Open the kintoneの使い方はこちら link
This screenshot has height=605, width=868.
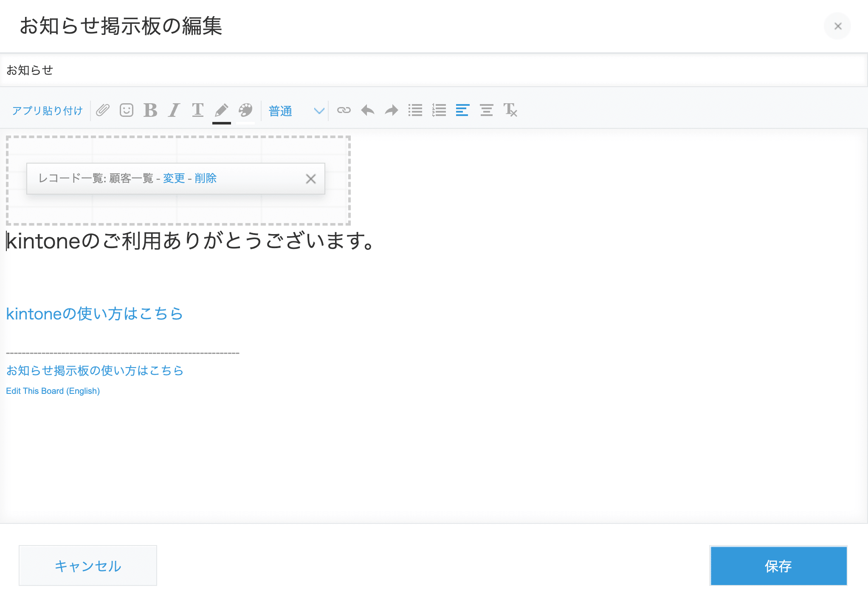94,314
